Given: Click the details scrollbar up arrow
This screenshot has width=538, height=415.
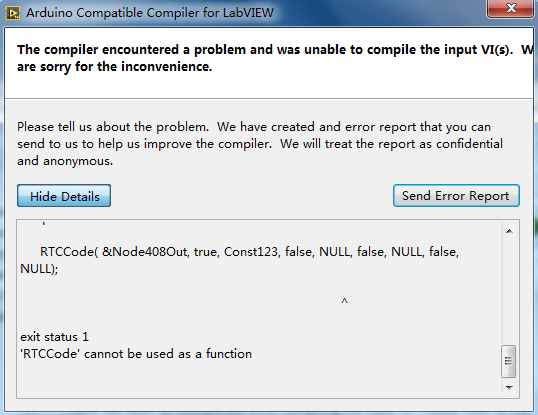Looking at the screenshot, I should point(509,231).
